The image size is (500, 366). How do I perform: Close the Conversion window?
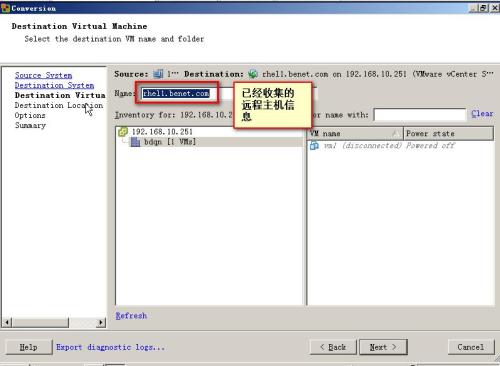[x=495, y=8]
